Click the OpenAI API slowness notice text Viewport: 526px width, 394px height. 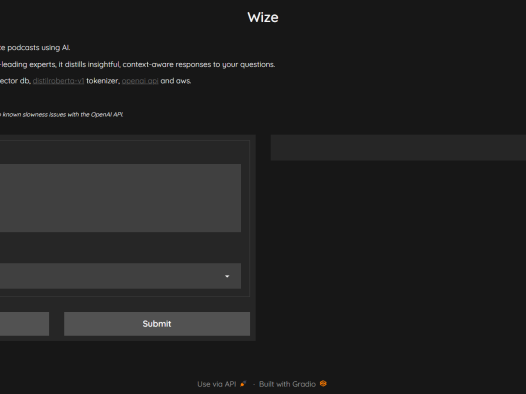click(x=61, y=115)
